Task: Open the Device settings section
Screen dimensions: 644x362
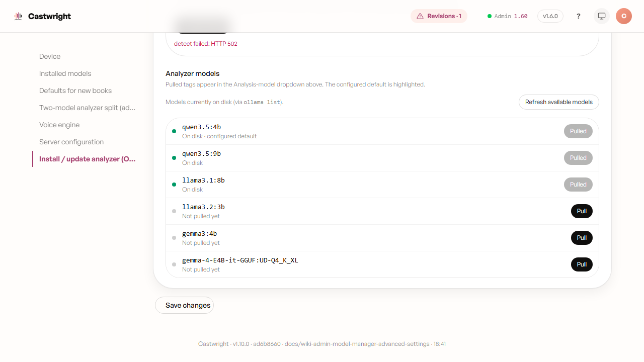Action: click(50, 56)
